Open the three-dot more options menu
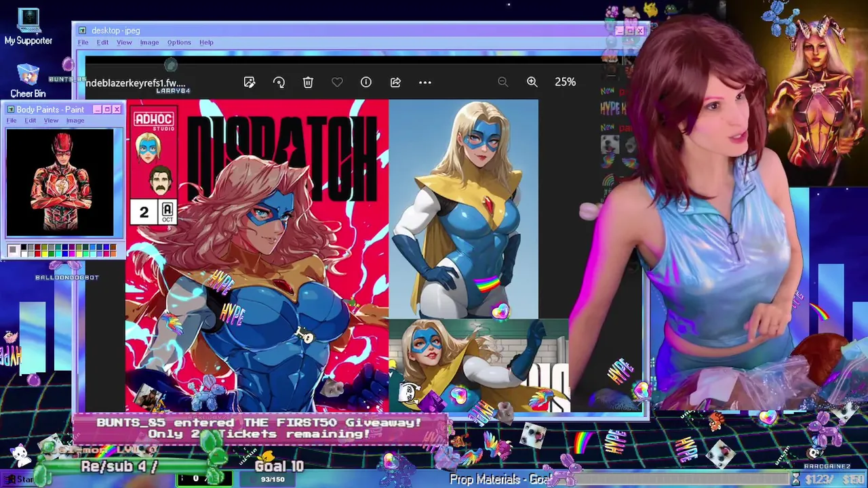This screenshot has height=488, width=868. coord(425,82)
